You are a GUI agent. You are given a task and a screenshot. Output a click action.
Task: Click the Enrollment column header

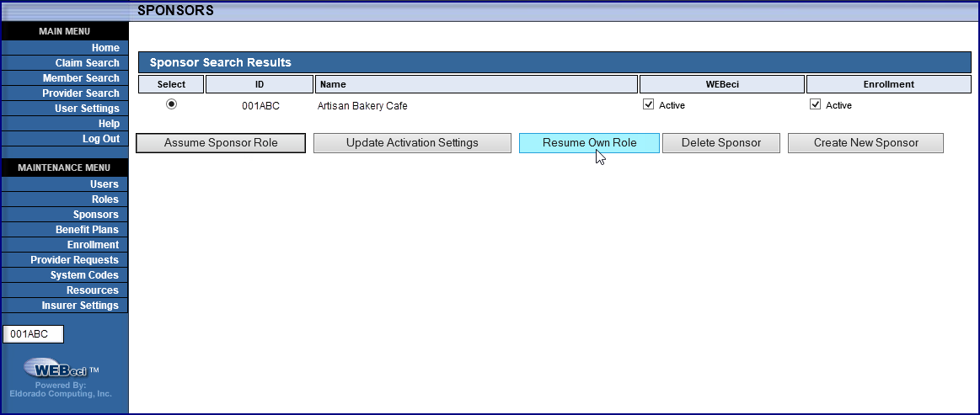coord(889,84)
